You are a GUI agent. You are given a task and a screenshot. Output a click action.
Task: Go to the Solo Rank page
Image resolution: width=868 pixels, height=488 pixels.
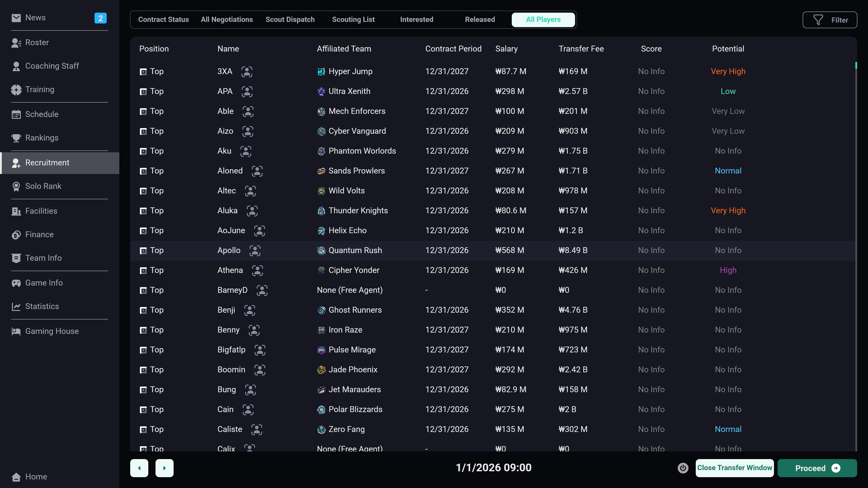click(x=43, y=186)
